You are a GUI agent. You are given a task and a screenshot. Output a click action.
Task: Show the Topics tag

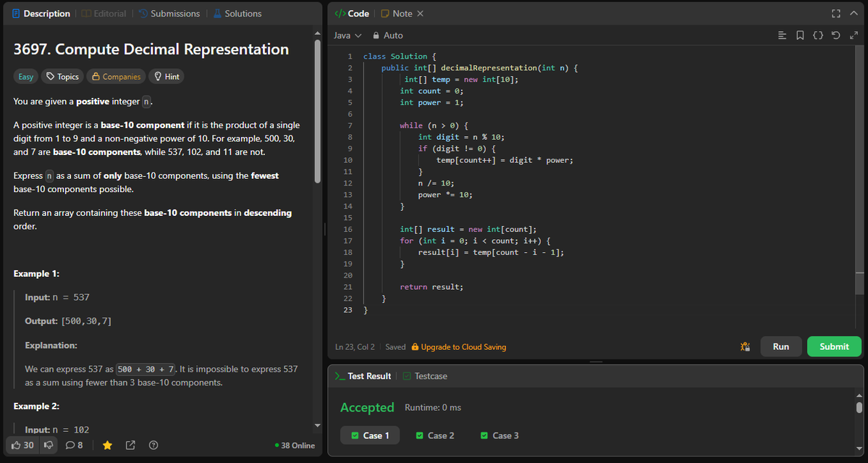62,76
